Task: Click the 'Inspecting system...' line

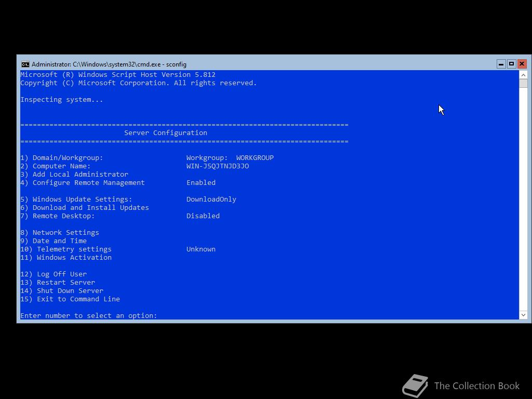Action: point(61,100)
